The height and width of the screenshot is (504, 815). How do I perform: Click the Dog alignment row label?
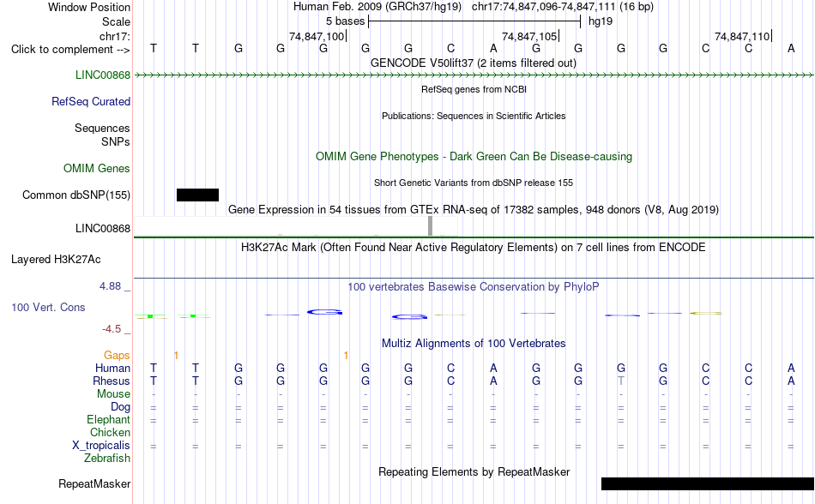click(x=120, y=407)
